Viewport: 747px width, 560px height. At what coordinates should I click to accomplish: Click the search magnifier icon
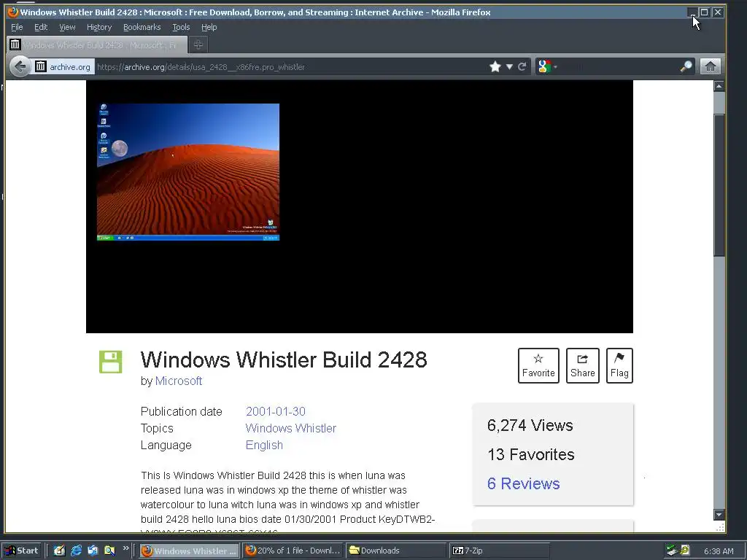click(686, 66)
